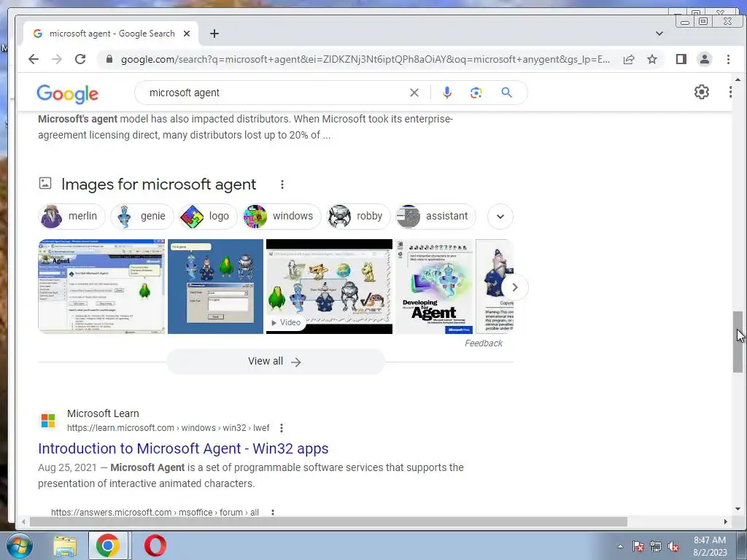Open the network status tray icon

[656, 547]
